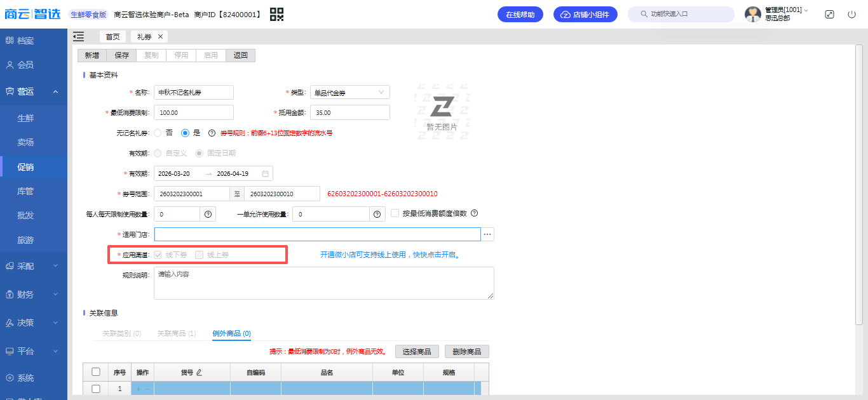Click the fullscreen expand icon in header

(x=829, y=14)
